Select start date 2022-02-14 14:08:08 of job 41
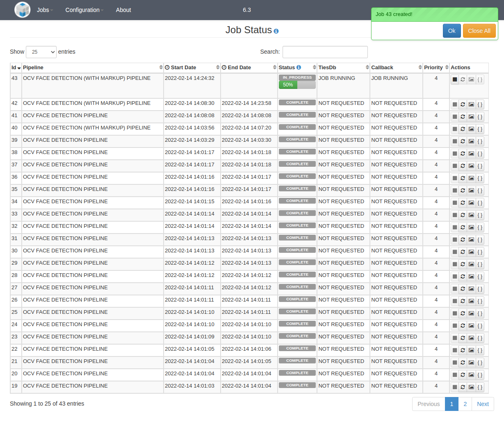Image resolution: width=504 pixels, height=422 pixels. [x=189, y=116]
